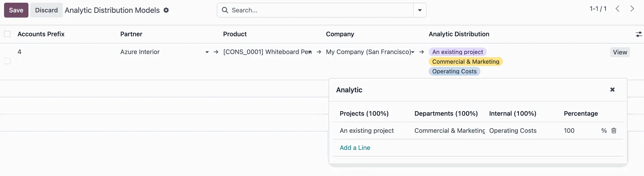The image size is (644, 176).
Task: Open the gear actions menu beside title
Action: [166, 10]
